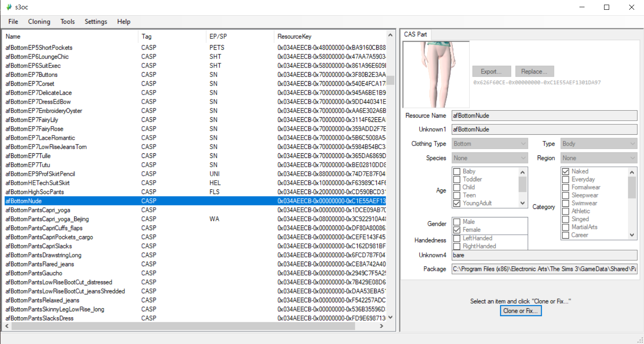This screenshot has height=344, width=644.
Task: Click the Unknown4 field containing bare
Action: [544, 255]
